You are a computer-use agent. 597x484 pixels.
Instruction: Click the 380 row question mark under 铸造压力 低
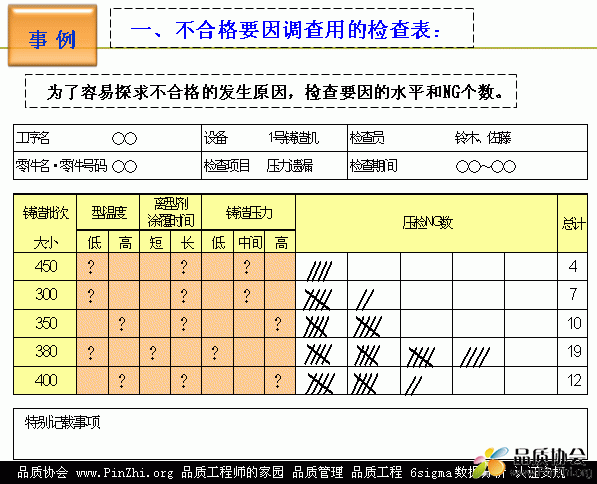pos(215,353)
